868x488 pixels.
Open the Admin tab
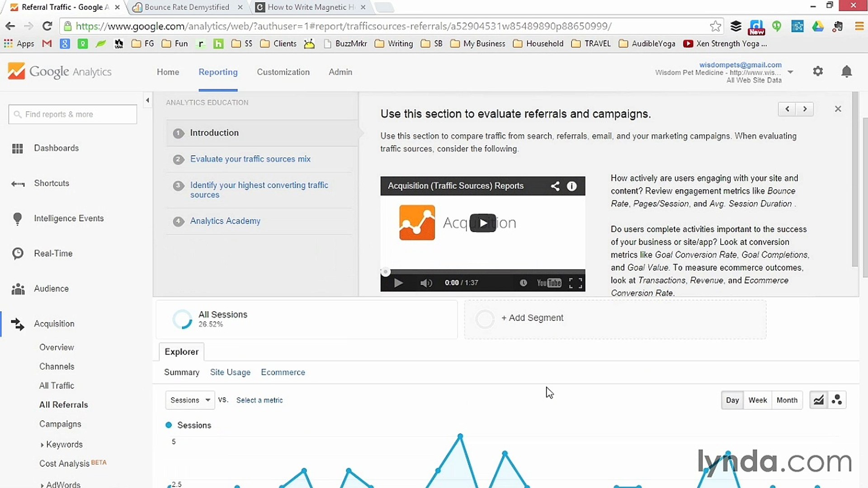pos(340,72)
